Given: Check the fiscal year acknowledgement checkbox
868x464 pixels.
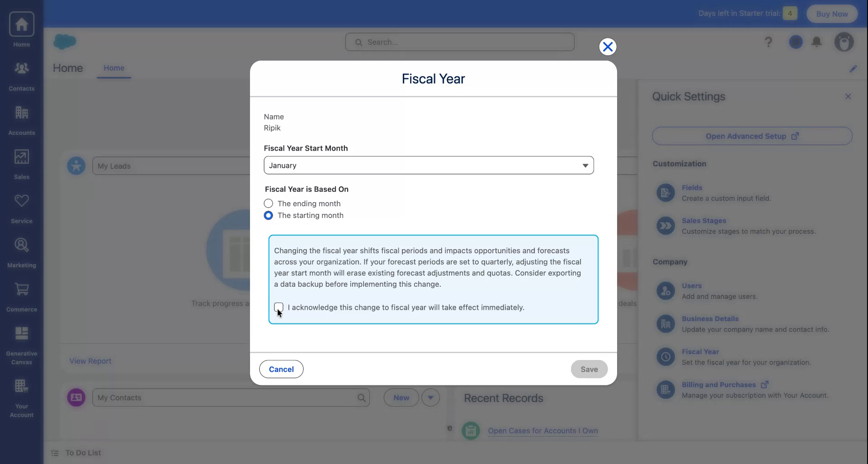Looking at the screenshot, I should point(278,307).
